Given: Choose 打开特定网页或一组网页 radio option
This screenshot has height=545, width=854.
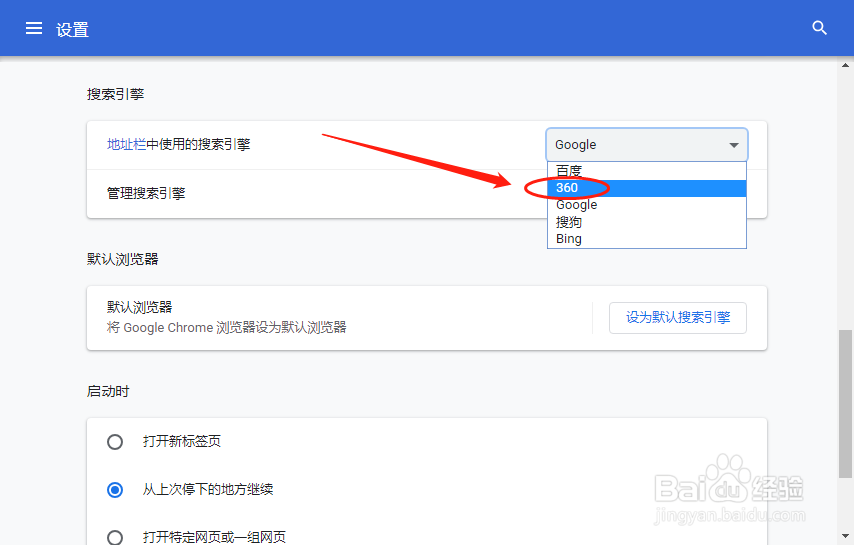Looking at the screenshot, I should click(x=115, y=537).
